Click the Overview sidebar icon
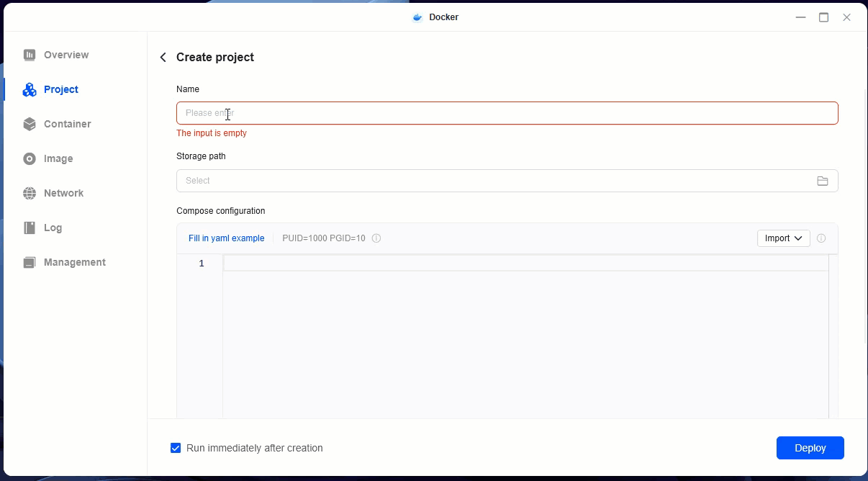868x481 pixels. tap(30, 55)
